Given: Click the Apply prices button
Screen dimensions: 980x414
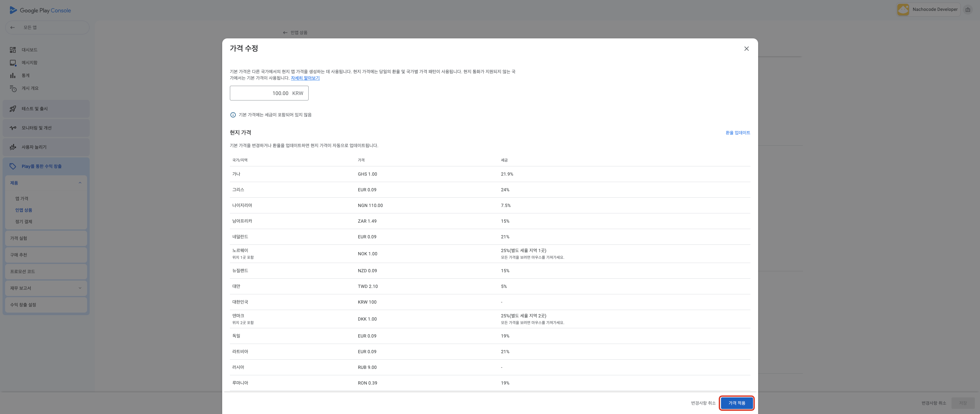Looking at the screenshot, I should pyautogui.click(x=737, y=403).
